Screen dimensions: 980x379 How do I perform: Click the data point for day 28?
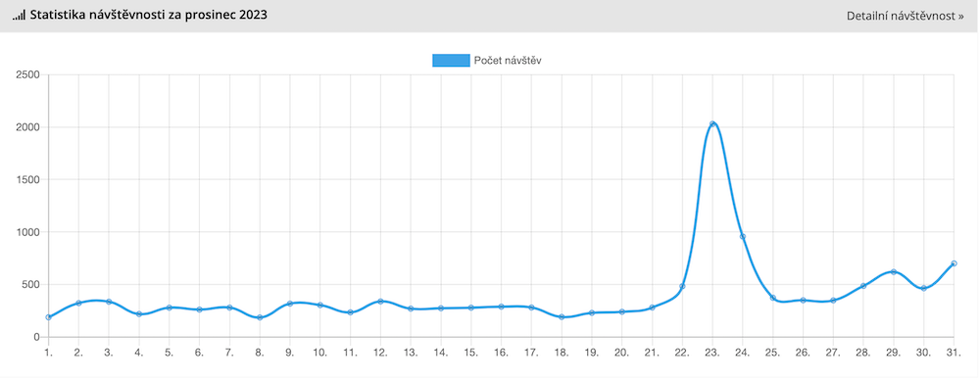tap(863, 286)
